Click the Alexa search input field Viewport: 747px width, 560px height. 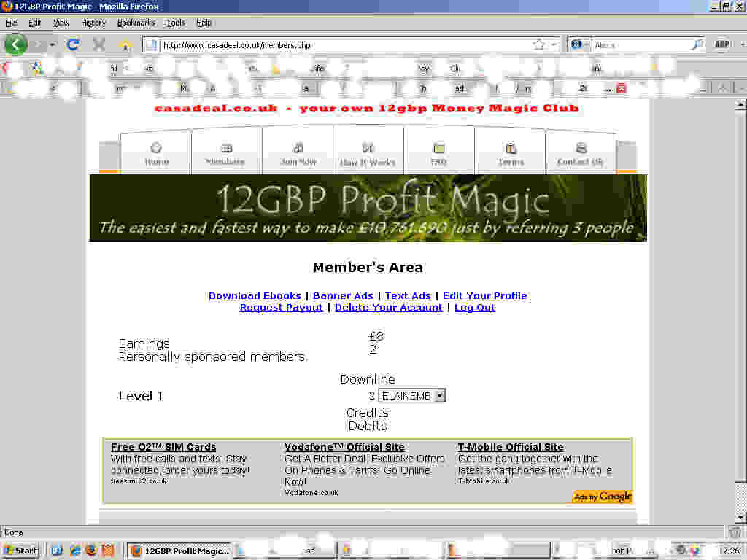(x=640, y=45)
